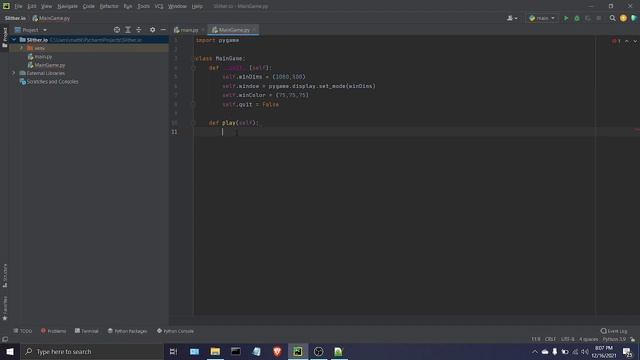
Task: Open the TODO tool window
Action: [22, 331]
